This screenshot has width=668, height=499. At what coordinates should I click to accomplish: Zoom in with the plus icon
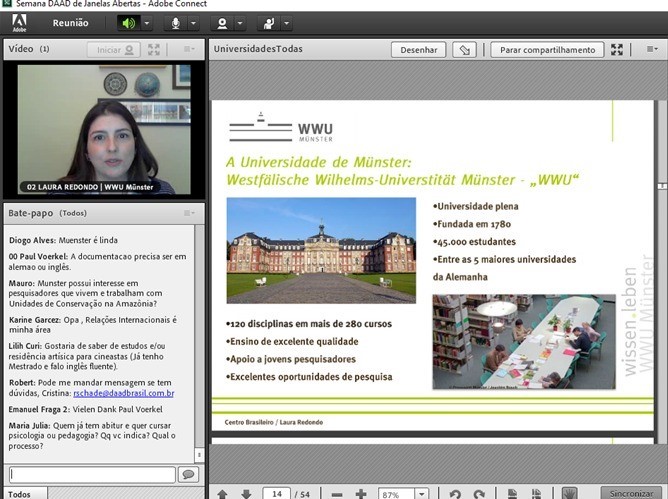pos(361,494)
